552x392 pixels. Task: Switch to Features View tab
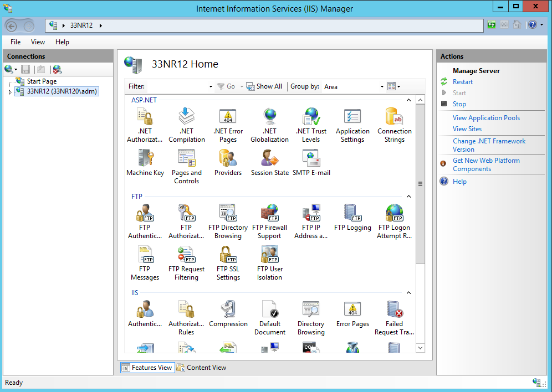click(x=147, y=368)
